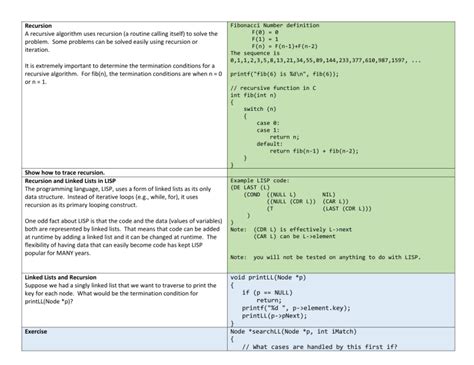Click the "Example LISP code:" line
This screenshot has width=474, height=365.
(260, 181)
